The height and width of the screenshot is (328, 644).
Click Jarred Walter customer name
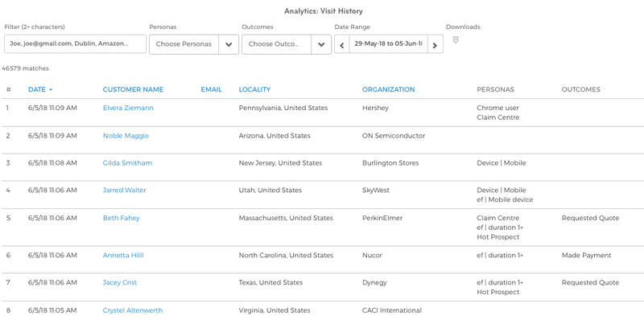(125, 191)
